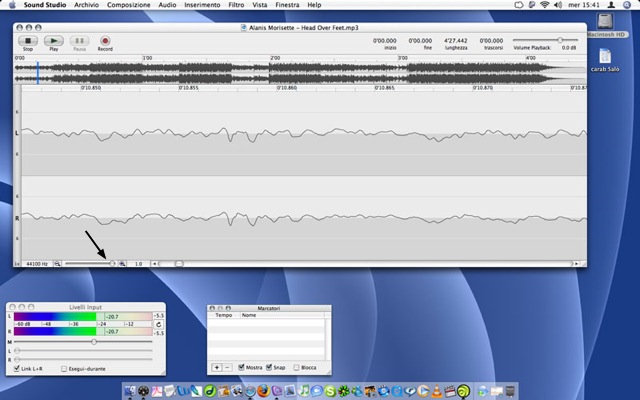The image size is (640, 400).
Task: Click the zoom out magnifier icon
Action: point(58,264)
